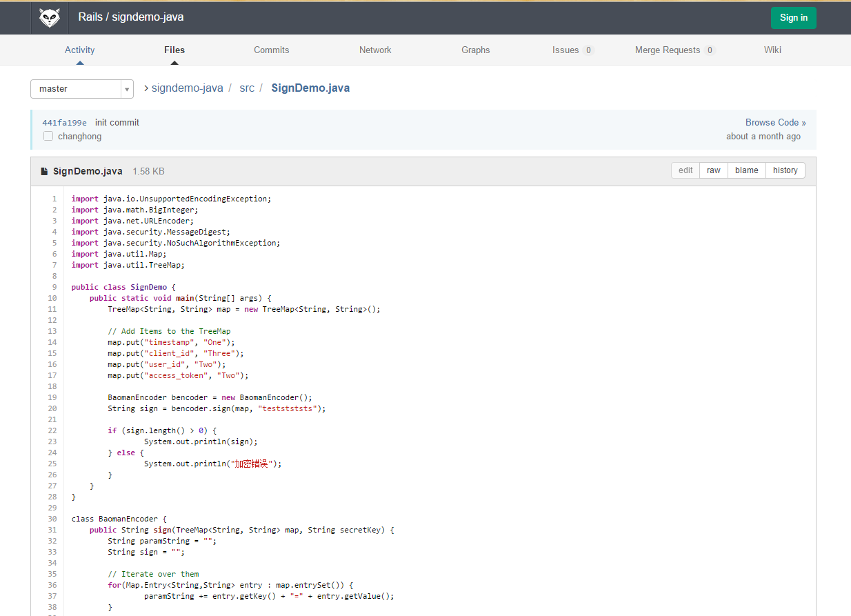Viewport: 851px width, 616px height.
Task: Open the Activity tab
Action: pyautogui.click(x=80, y=50)
